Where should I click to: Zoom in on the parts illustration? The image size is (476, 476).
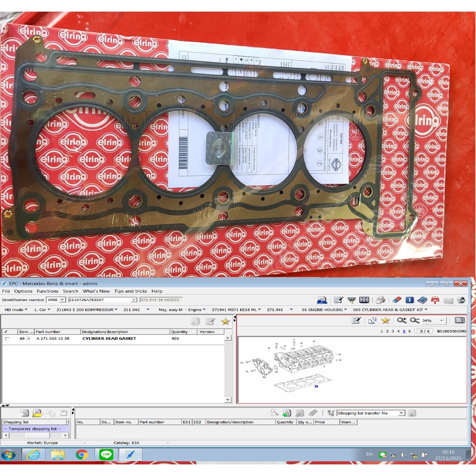click(402, 320)
